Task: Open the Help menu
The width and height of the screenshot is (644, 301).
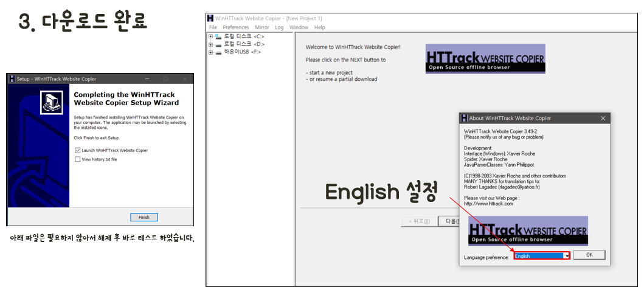Action: coord(319,27)
